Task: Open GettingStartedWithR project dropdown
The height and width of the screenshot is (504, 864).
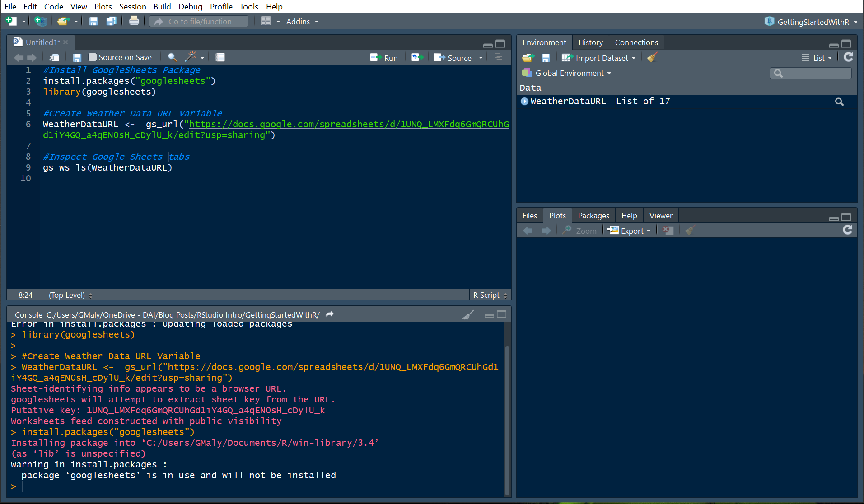Action: pyautogui.click(x=811, y=22)
